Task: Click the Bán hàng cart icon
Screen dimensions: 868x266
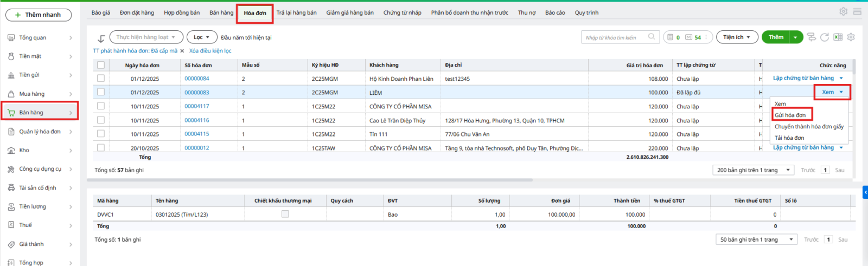Action: [11, 113]
